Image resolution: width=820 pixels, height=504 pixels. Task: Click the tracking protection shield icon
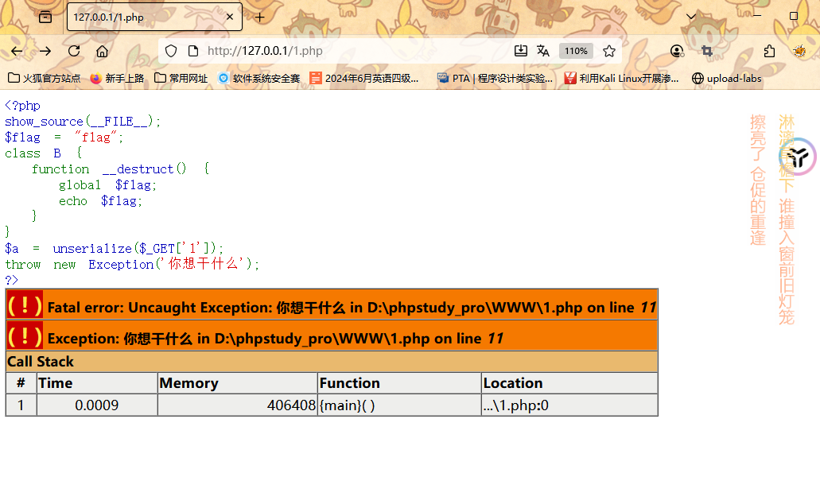coord(171,51)
